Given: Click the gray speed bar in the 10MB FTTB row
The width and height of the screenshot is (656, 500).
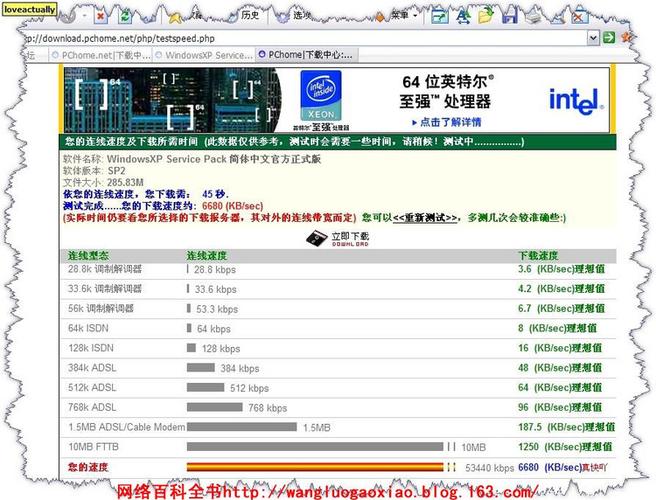Looking at the screenshot, I should pyautogui.click(x=315, y=447).
